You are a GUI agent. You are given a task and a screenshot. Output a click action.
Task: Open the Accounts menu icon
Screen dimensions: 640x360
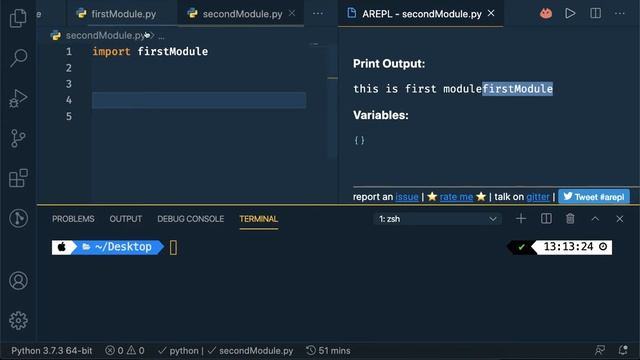(x=18, y=281)
